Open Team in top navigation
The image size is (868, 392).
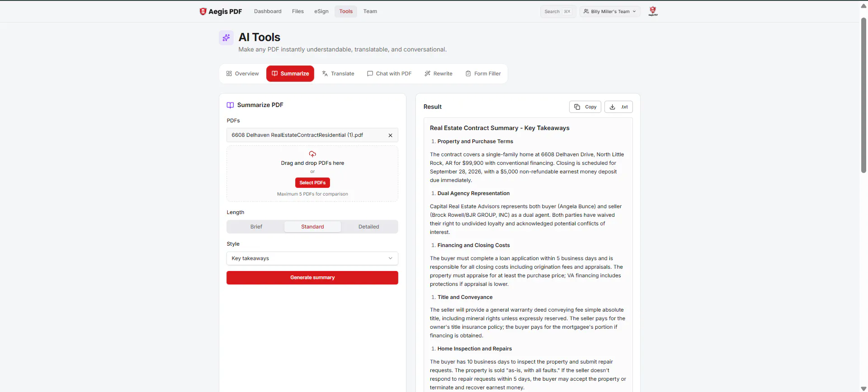(x=370, y=11)
